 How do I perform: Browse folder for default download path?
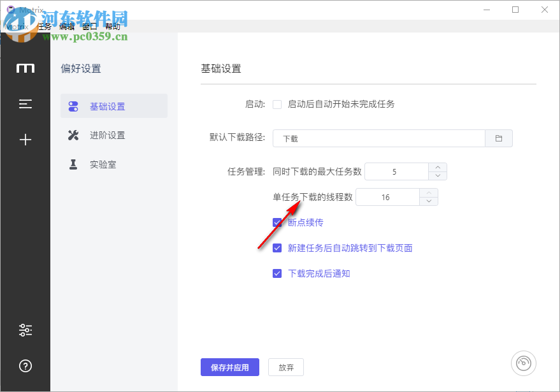point(499,138)
